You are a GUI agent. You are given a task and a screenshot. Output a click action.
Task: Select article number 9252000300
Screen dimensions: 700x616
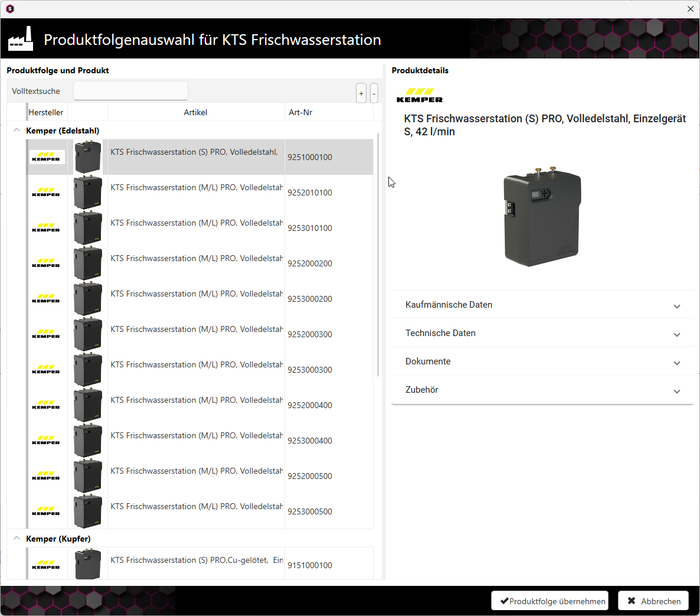pyautogui.click(x=310, y=334)
